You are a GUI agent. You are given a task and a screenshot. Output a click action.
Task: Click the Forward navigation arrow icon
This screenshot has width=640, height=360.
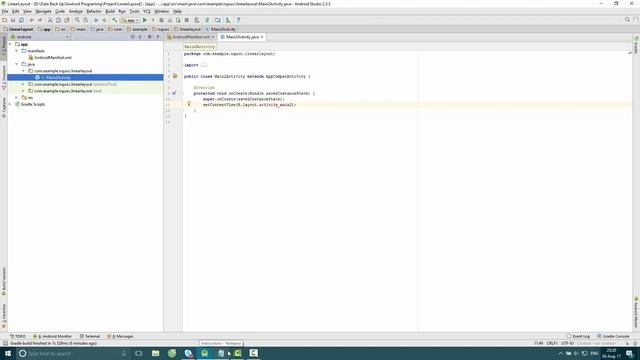point(104,20)
